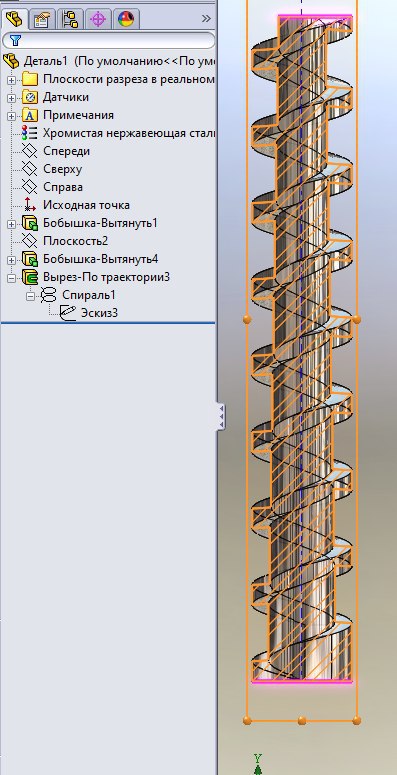The image size is (397, 775).
Task: Click the Вырез-По траектории3 swept cut icon
Action: tap(30, 277)
